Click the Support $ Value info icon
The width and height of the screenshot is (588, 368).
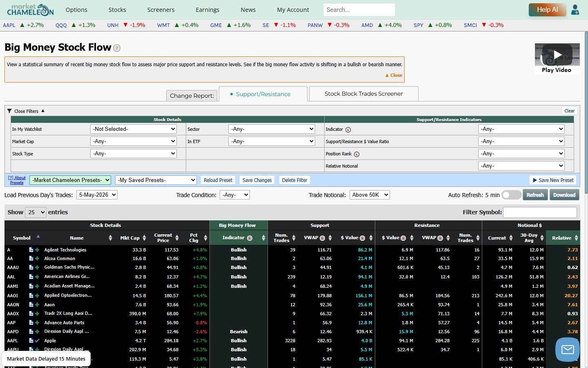362,238
